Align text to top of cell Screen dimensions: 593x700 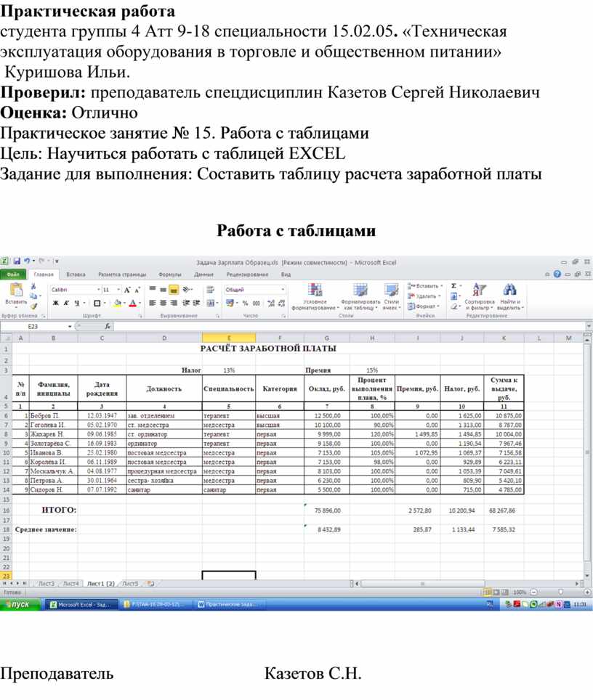153,289
